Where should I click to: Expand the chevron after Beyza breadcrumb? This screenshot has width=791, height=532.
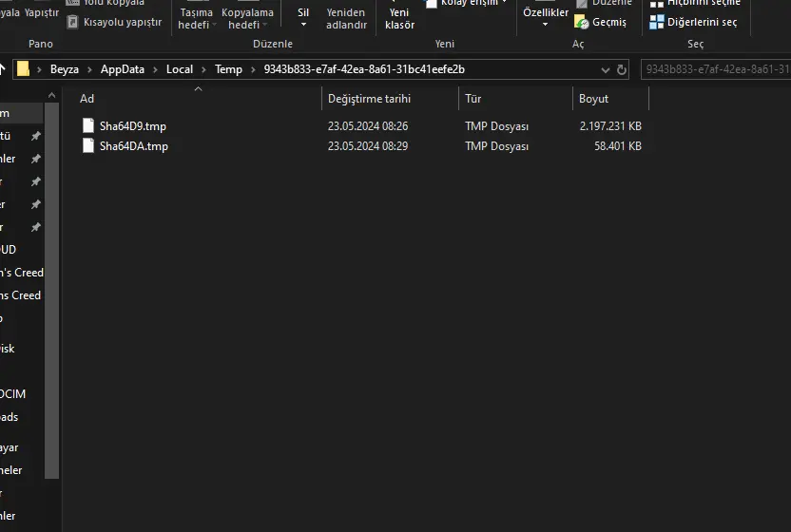click(89, 69)
